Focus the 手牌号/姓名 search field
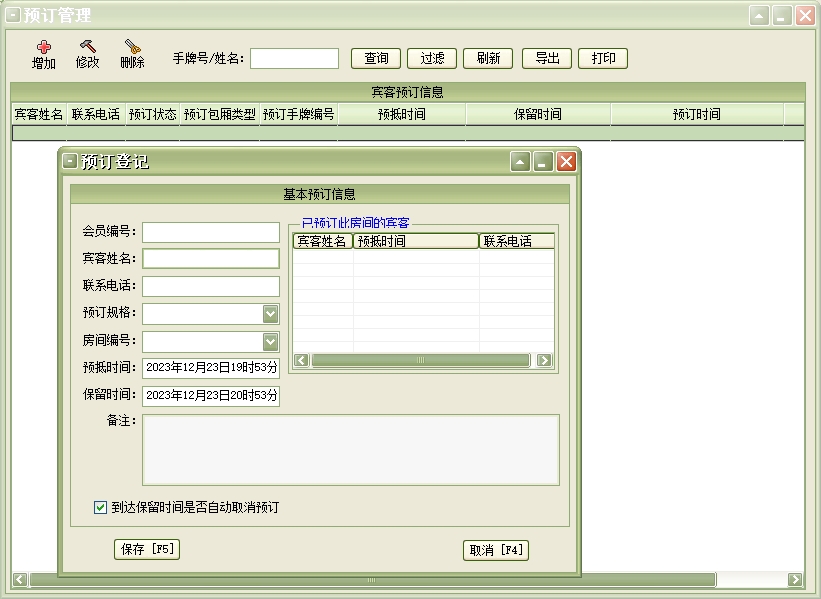 coord(294,59)
